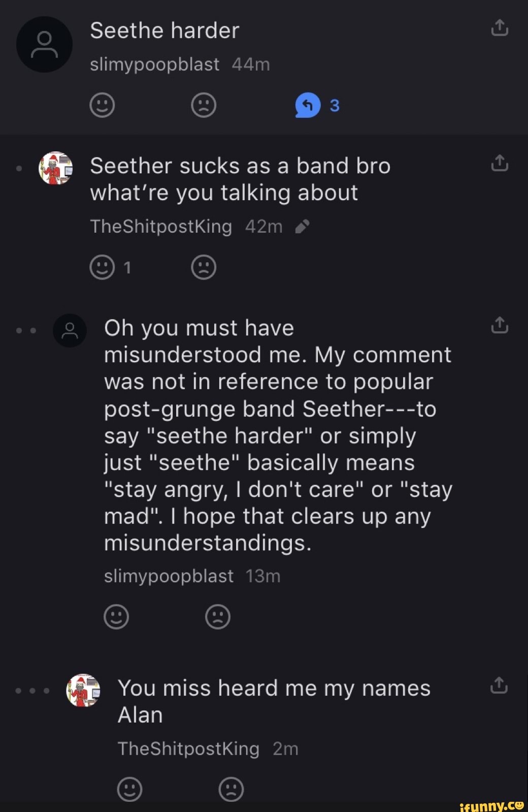528x812 pixels.
Task: Toggle the smile reaction showing count 1
Action: tap(102, 266)
